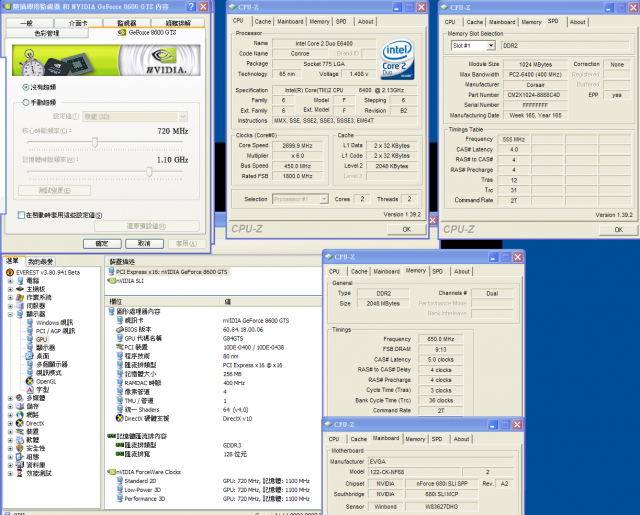
Task: Click the Performance 3D monitor icon
Action: click(x=120, y=499)
